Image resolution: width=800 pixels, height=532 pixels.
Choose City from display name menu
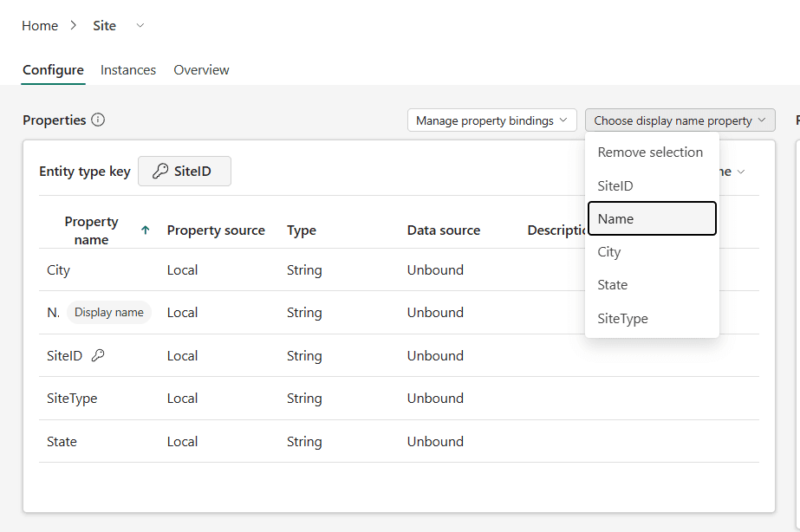(x=652, y=252)
